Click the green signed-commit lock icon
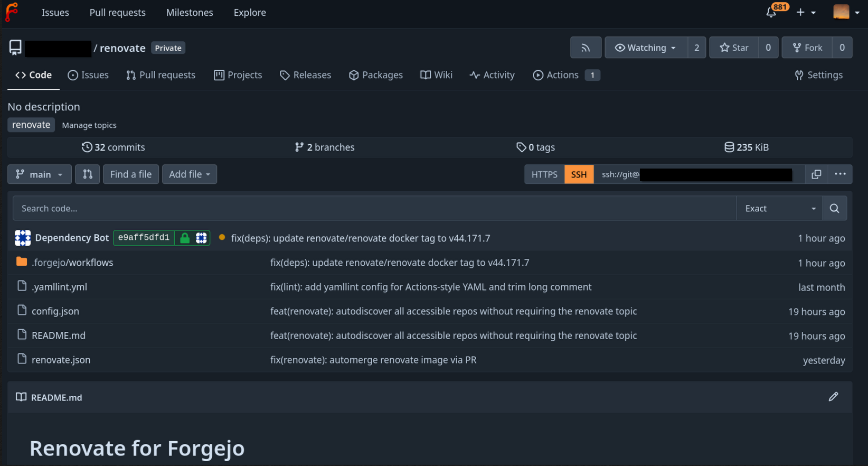 184,238
